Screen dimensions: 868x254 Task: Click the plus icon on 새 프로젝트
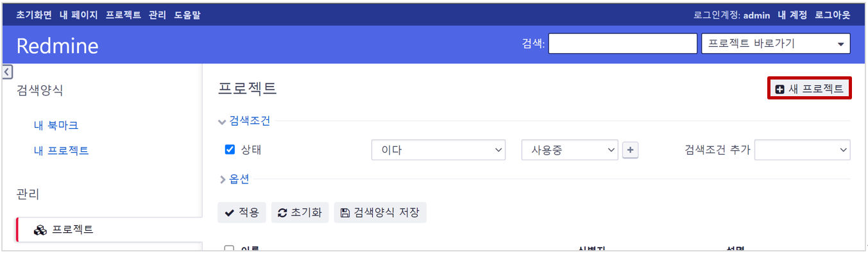tap(780, 90)
